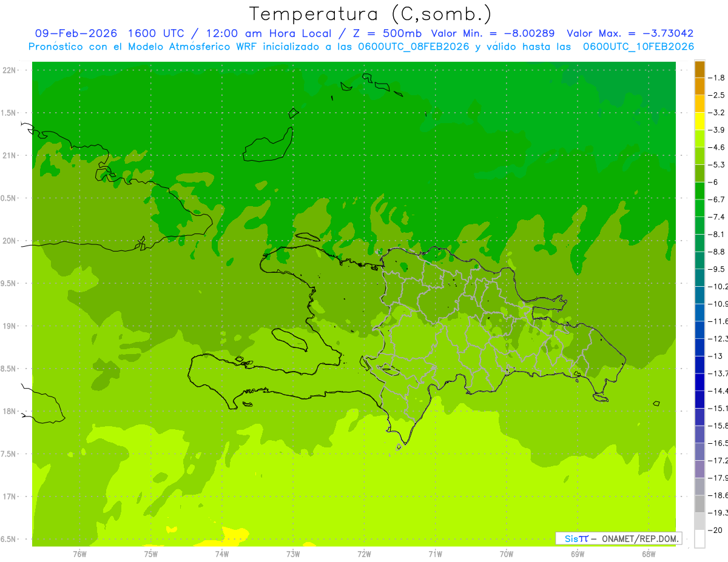The height and width of the screenshot is (562, 728).
Task: Click the '-3.9' legend value
Action: [716, 130]
